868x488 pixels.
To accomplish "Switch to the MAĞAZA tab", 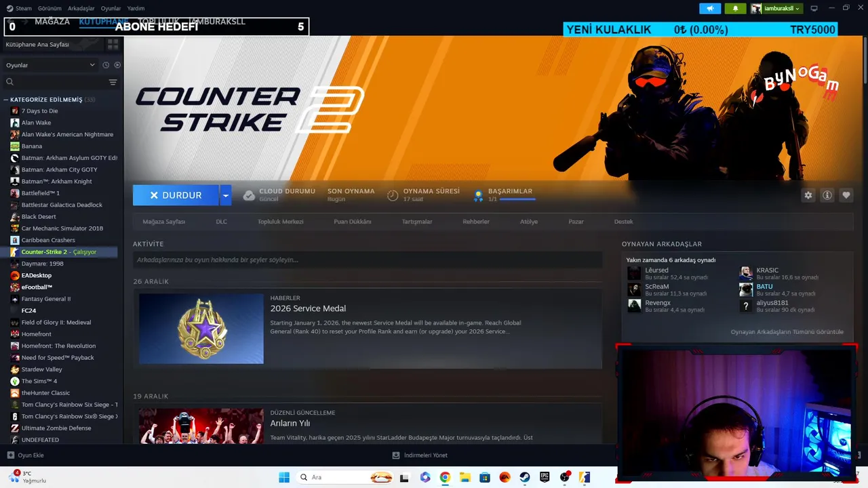I will click(x=52, y=22).
